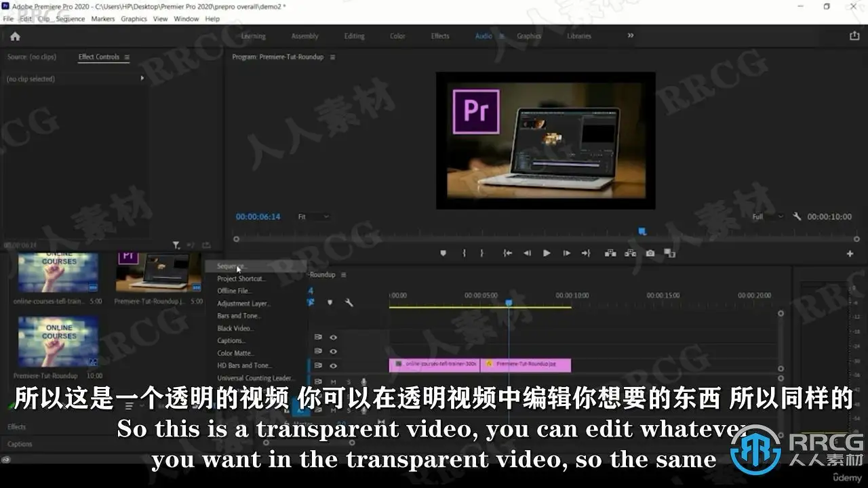Toggle sync lock on top video track
The height and width of the screenshot is (488, 868).
317,337
